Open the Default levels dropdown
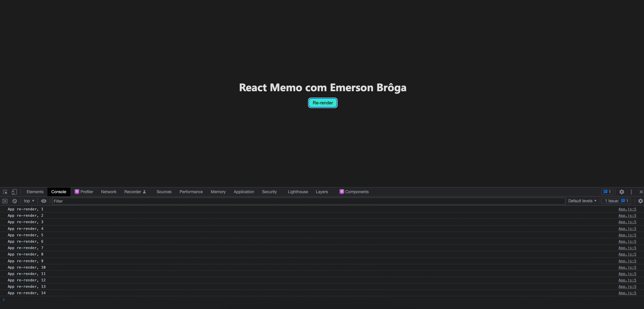The width and height of the screenshot is (644, 309). [582, 201]
